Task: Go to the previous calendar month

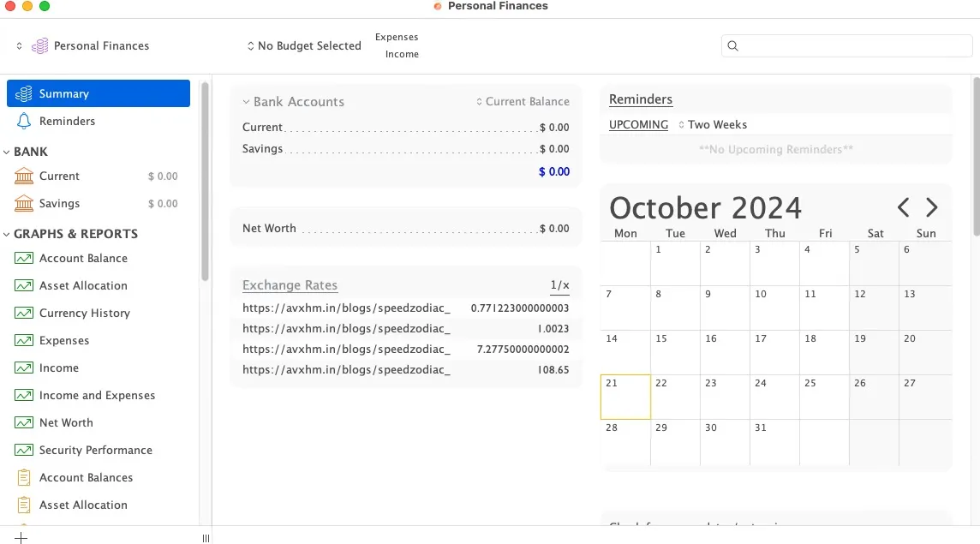Action: pos(903,207)
